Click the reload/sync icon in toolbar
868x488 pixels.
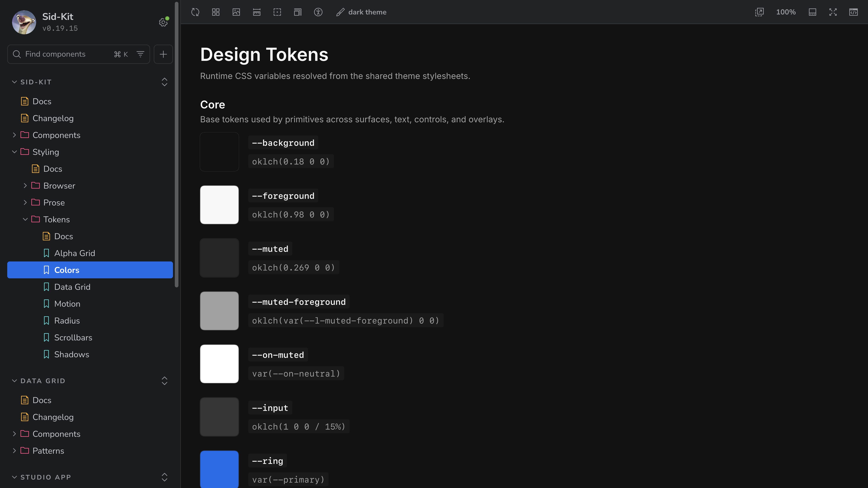pos(195,12)
